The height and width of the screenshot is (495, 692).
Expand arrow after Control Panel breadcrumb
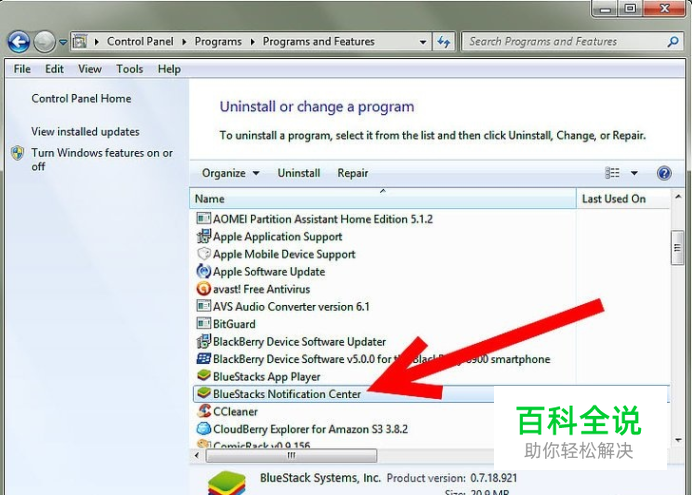[x=184, y=42]
